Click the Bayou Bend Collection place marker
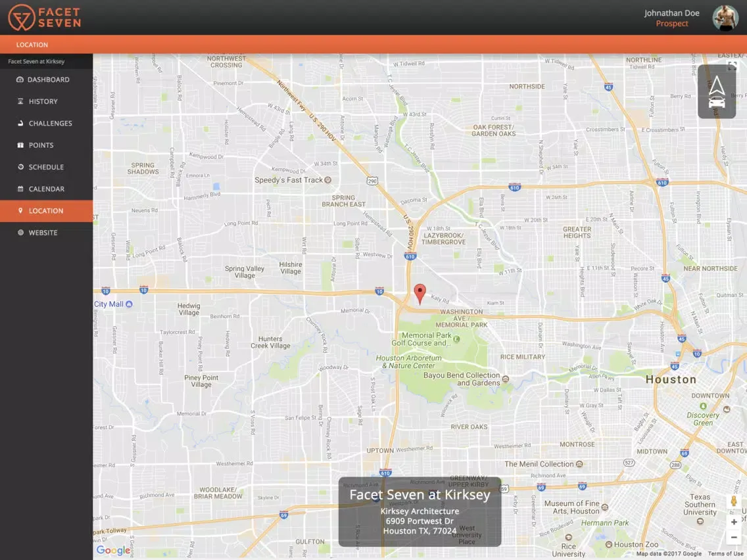Viewport: 747px width, 560px height. tap(506, 379)
